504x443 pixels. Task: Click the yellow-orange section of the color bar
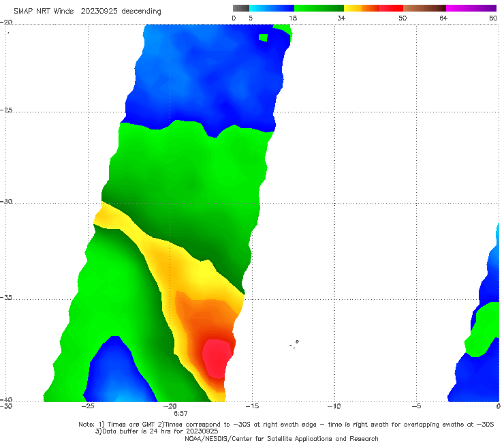tap(362, 8)
